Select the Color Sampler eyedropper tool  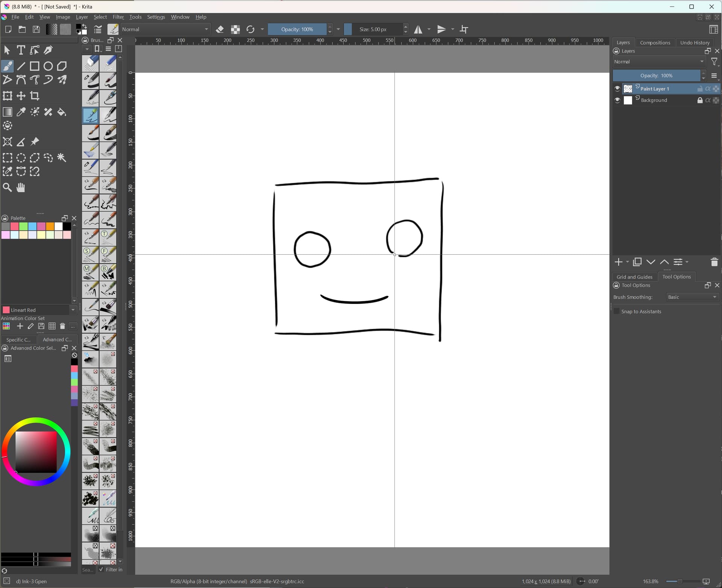click(x=21, y=112)
